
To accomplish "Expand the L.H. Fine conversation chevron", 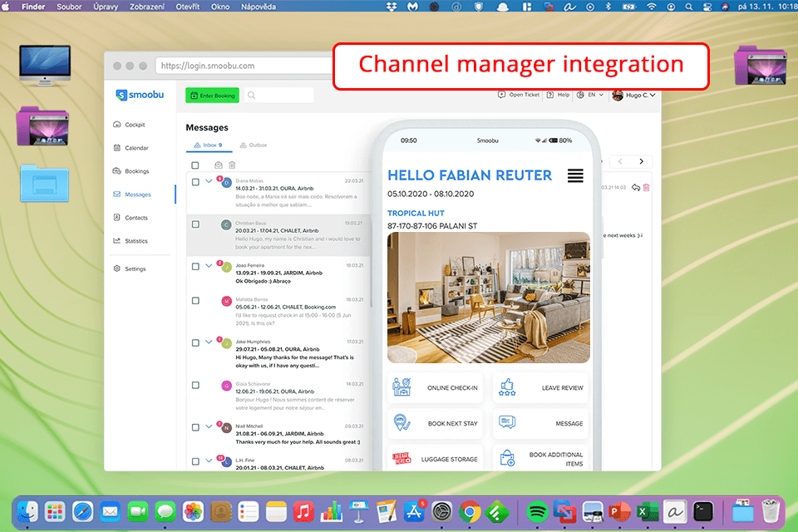I will pyautogui.click(x=209, y=461).
